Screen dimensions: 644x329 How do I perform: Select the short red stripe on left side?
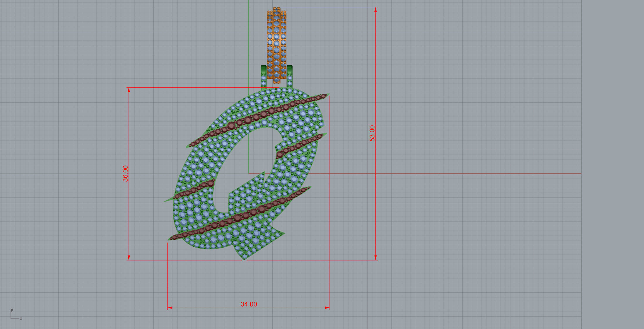[194, 190]
